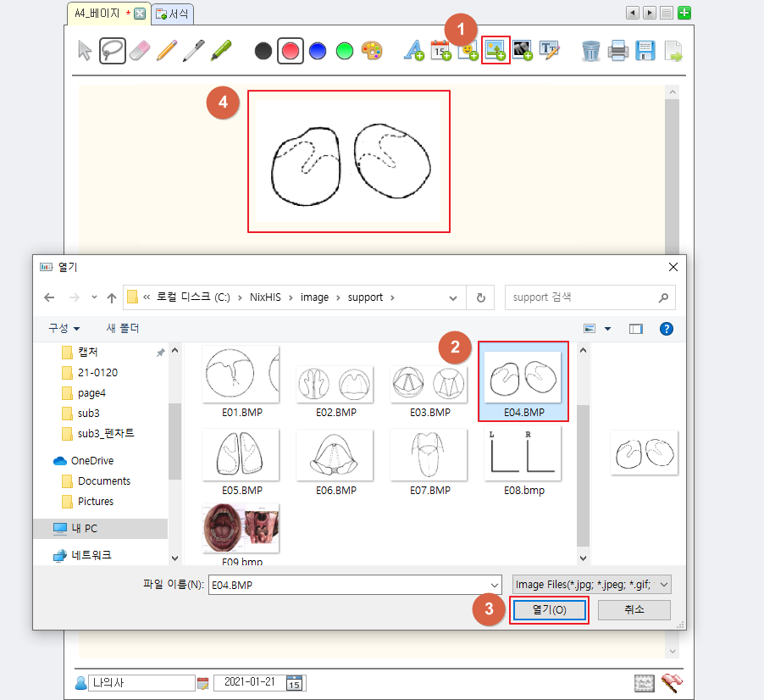
Task: Save using the floppy disk icon
Action: click(x=645, y=51)
